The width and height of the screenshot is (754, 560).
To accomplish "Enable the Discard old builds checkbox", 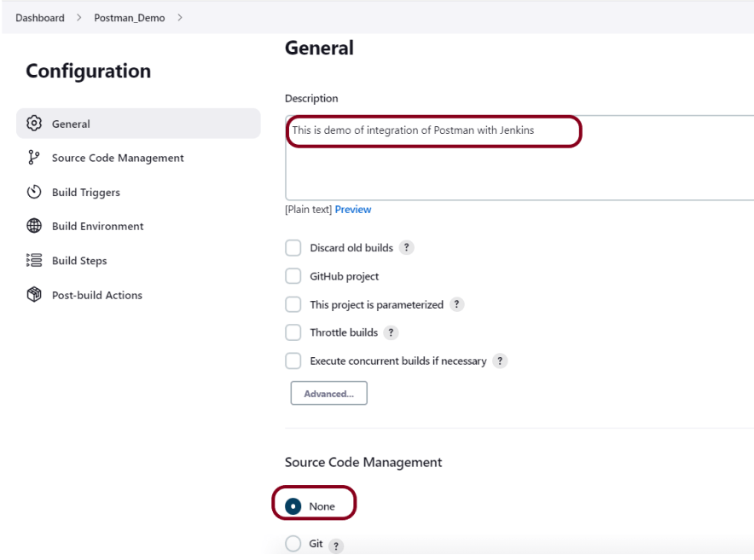I will click(x=293, y=248).
